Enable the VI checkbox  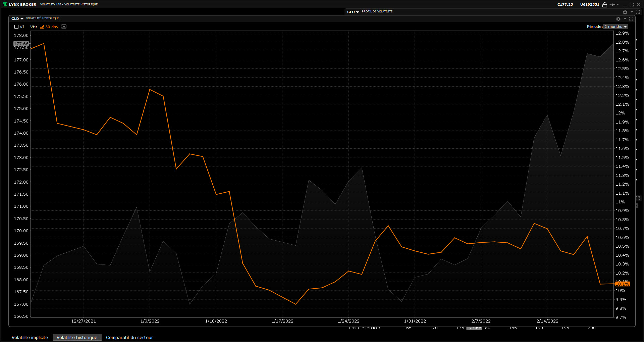16,27
